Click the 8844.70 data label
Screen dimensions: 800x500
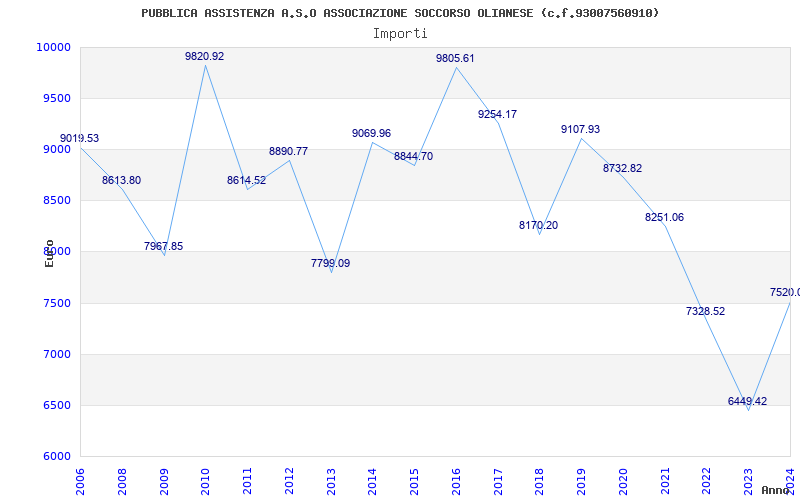click(x=413, y=157)
